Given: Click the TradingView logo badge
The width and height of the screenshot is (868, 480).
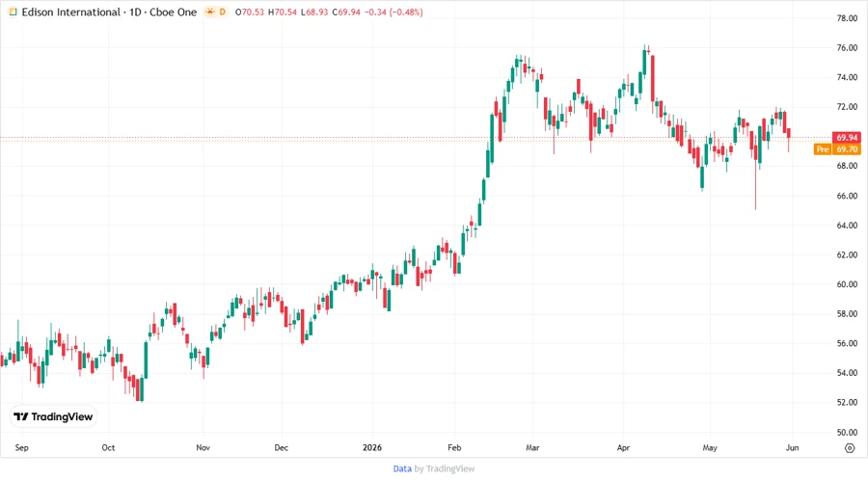Looking at the screenshot, I should click(x=53, y=416).
